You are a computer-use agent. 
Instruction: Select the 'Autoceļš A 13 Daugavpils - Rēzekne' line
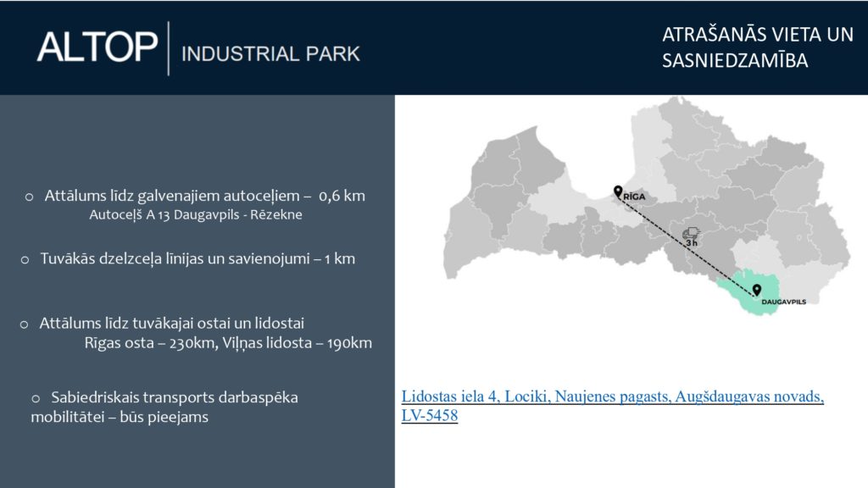pyautogui.click(x=196, y=215)
